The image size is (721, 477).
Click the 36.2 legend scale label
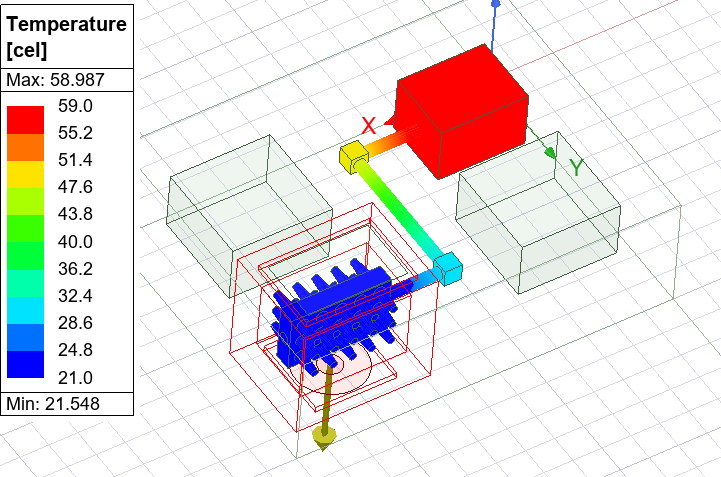75,269
